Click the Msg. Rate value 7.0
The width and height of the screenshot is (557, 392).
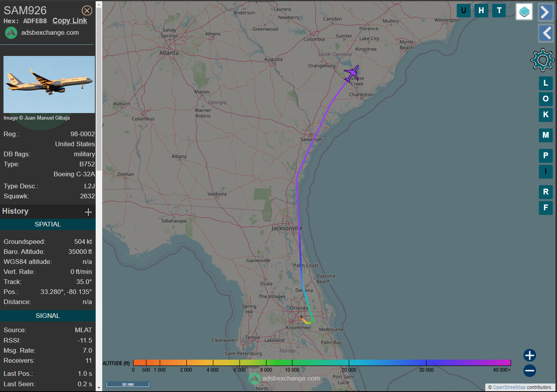(x=88, y=350)
